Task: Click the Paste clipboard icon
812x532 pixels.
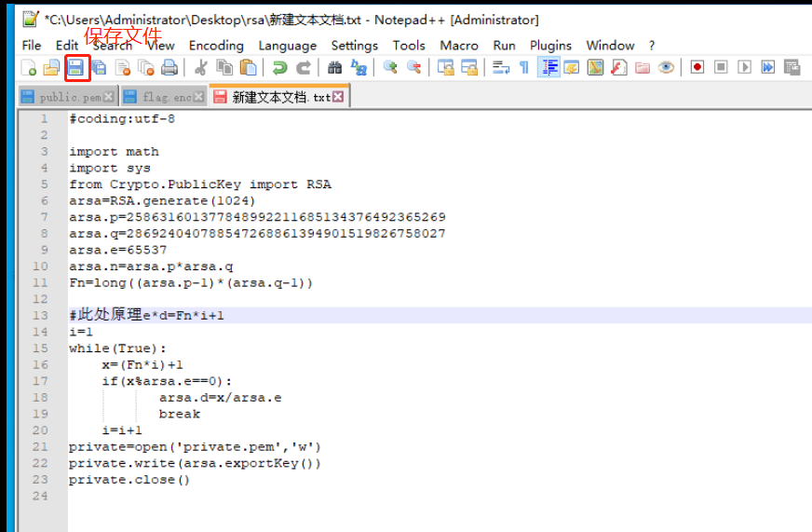Action: click(x=248, y=67)
